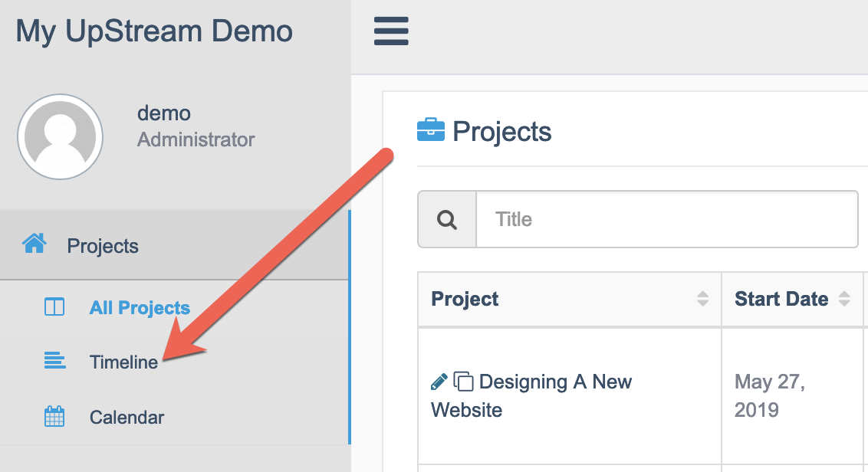The width and height of the screenshot is (868, 472).
Task: Open the Calendar menu entry
Action: click(x=127, y=417)
